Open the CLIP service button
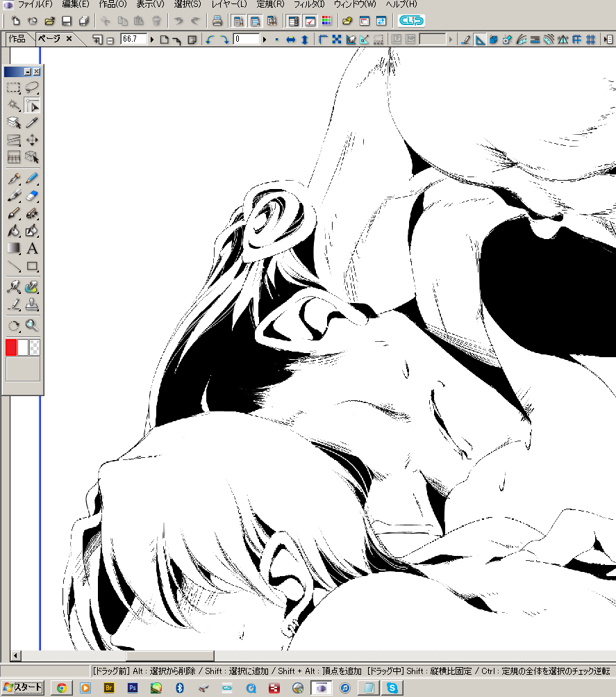This screenshot has height=697, width=616. 411,21
